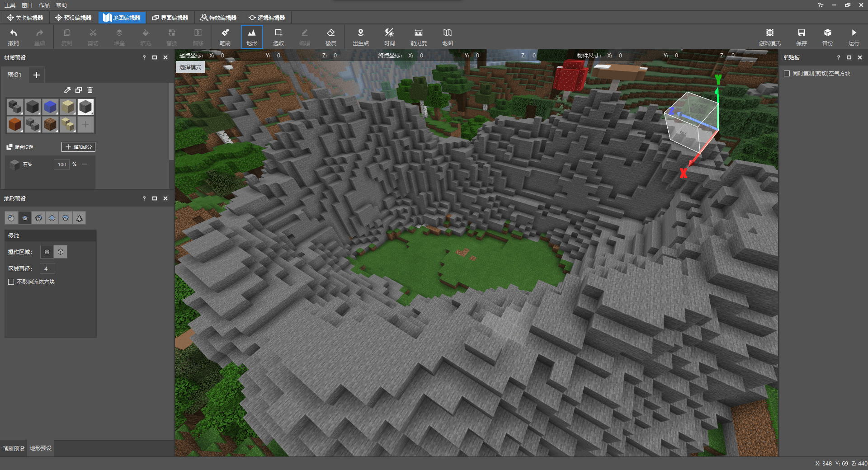Toggle 同时复制(剪切)空气方块 checkbox

click(787, 73)
